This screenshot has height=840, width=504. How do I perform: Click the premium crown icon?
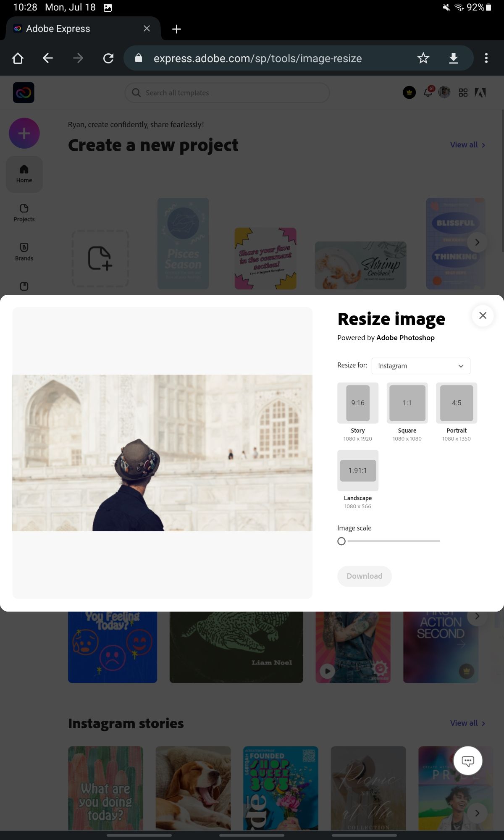[x=409, y=92]
